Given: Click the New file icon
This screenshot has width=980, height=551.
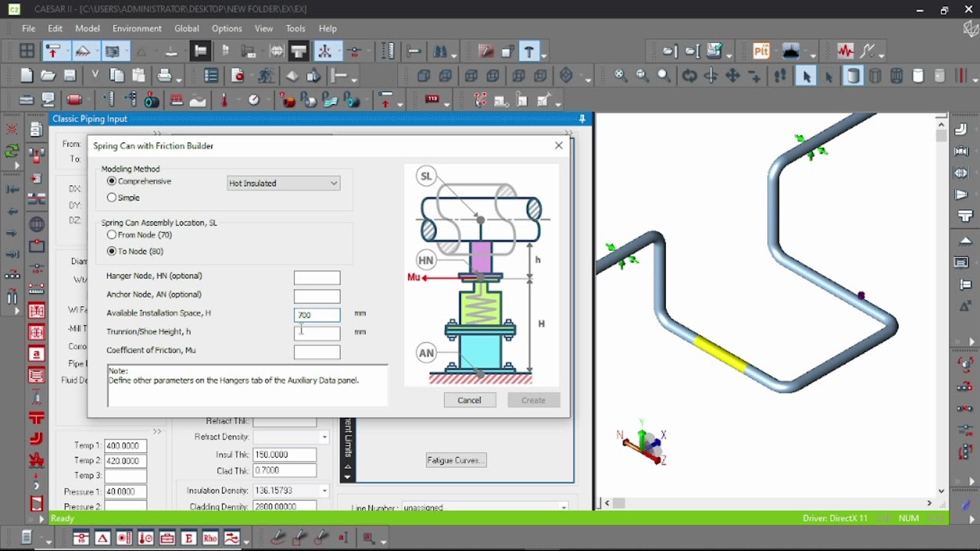Looking at the screenshot, I should point(27,76).
